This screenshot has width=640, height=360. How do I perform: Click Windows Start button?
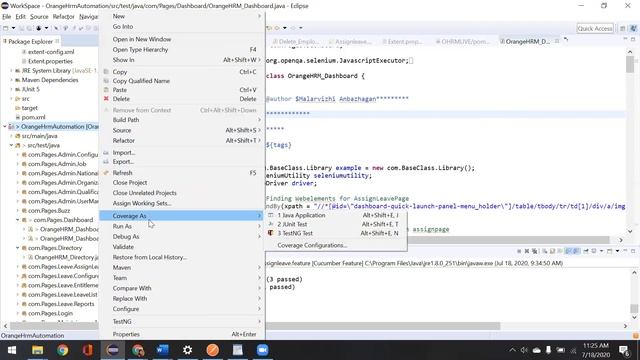12,350
